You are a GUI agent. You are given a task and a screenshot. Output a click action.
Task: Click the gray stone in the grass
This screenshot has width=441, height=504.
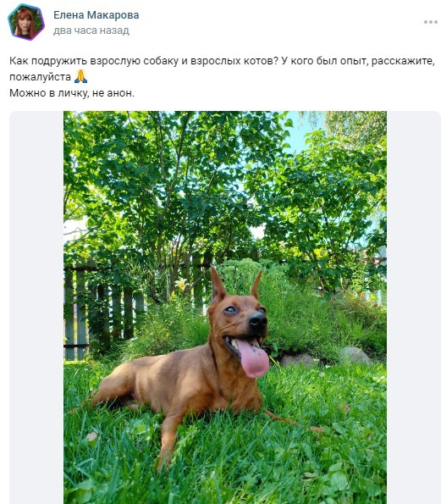tap(355, 355)
